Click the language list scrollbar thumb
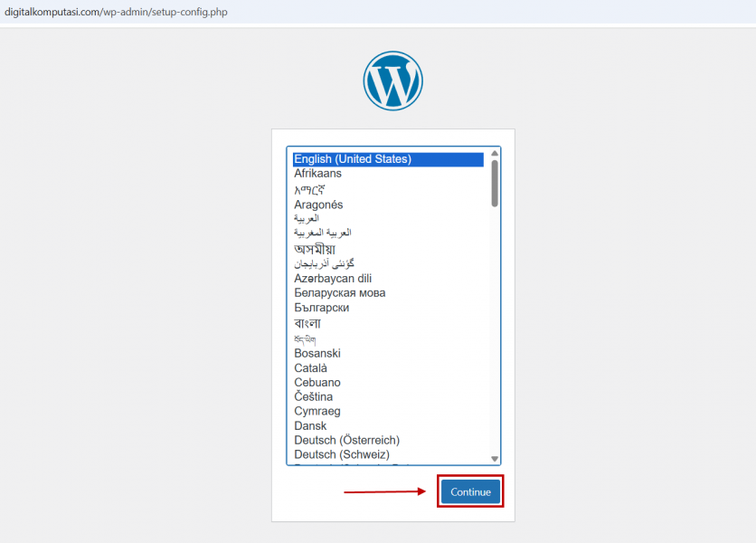The image size is (756, 543). 495,184
